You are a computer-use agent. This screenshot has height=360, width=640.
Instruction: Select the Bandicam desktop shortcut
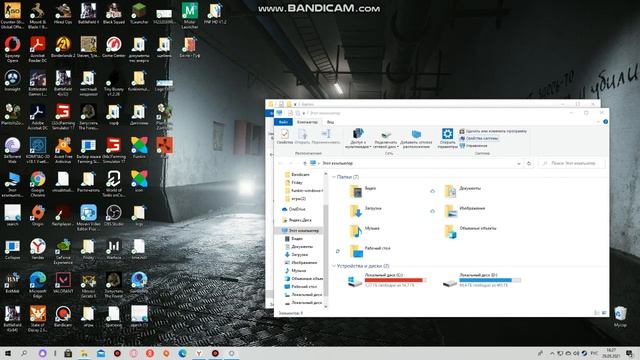[63, 316]
